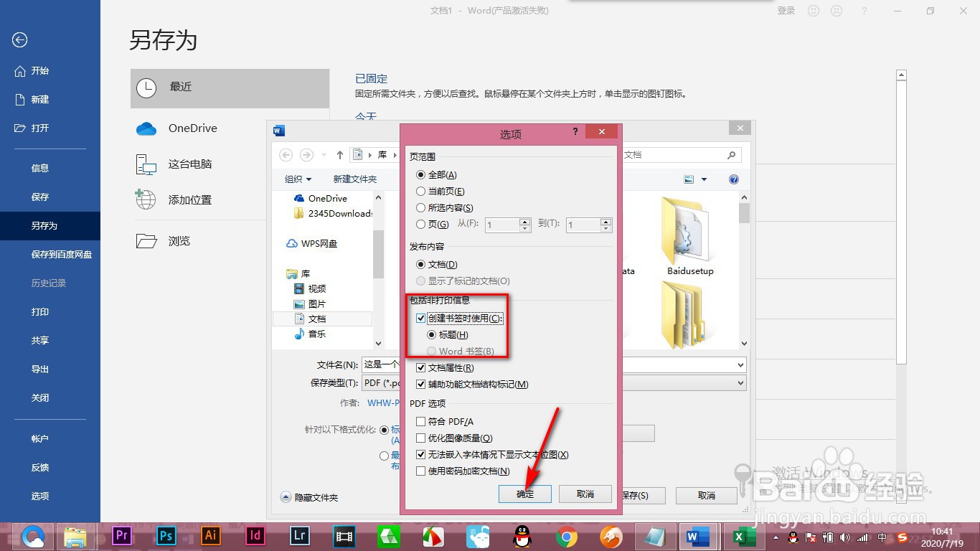Screen dimensions: 980x551
Task: Click 登录 in the title bar
Action: click(786, 11)
